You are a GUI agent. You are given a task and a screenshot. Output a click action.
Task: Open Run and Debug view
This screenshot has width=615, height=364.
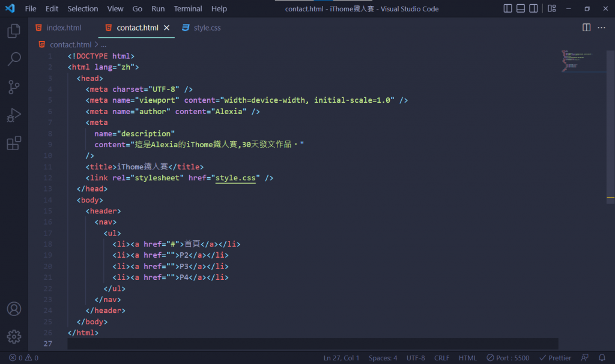pos(14,115)
